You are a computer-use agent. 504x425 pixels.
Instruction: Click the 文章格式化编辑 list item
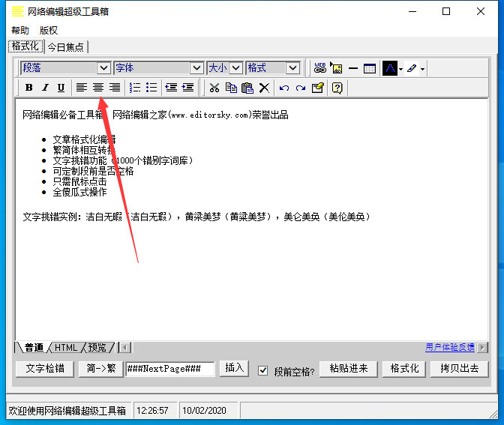(x=84, y=139)
